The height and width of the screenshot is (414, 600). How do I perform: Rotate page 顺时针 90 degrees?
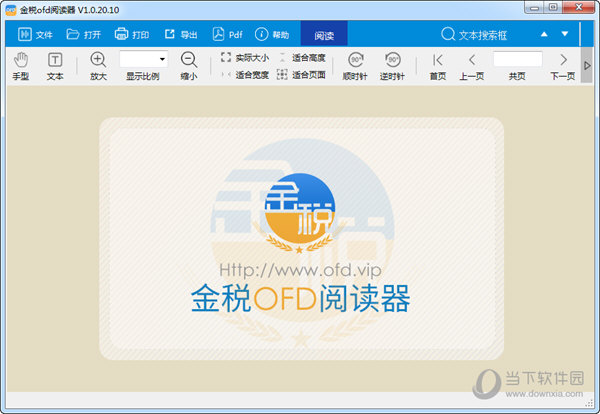(x=355, y=66)
